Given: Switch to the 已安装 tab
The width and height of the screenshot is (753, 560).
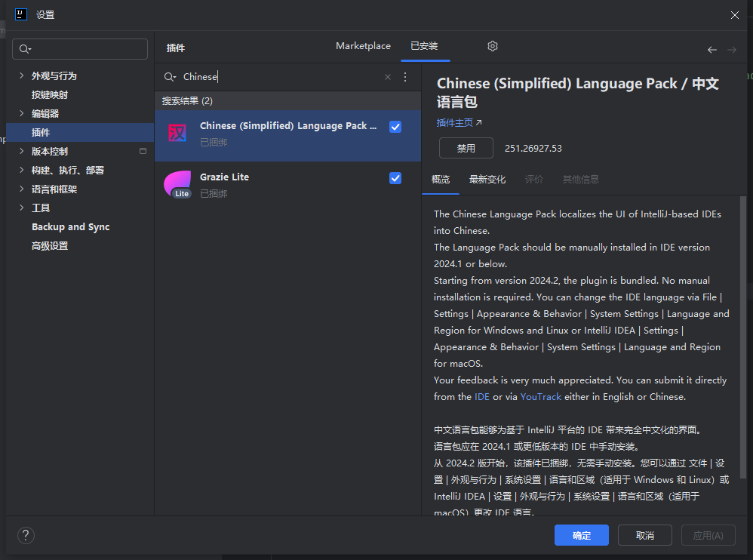Looking at the screenshot, I should pyautogui.click(x=425, y=46).
